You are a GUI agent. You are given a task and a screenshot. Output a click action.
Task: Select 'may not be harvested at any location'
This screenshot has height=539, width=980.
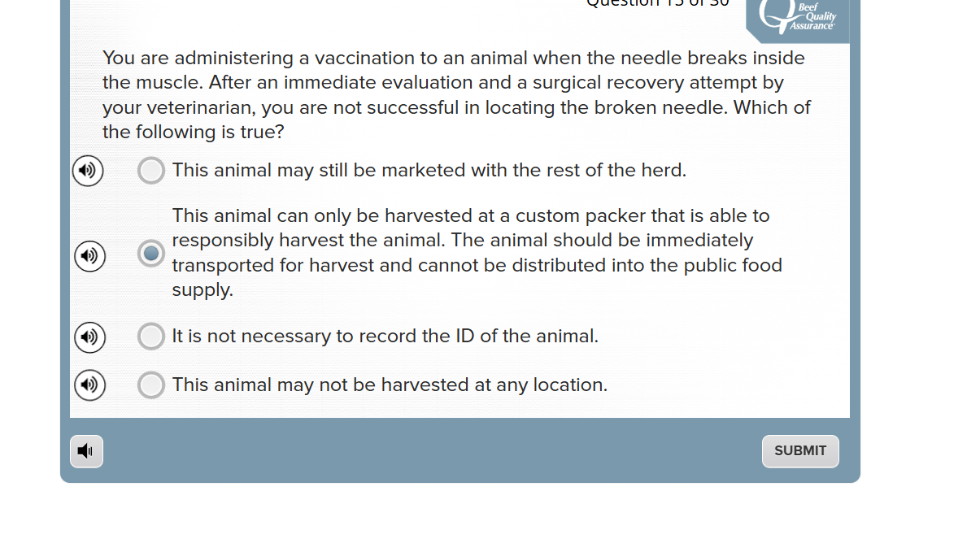point(151,385)
